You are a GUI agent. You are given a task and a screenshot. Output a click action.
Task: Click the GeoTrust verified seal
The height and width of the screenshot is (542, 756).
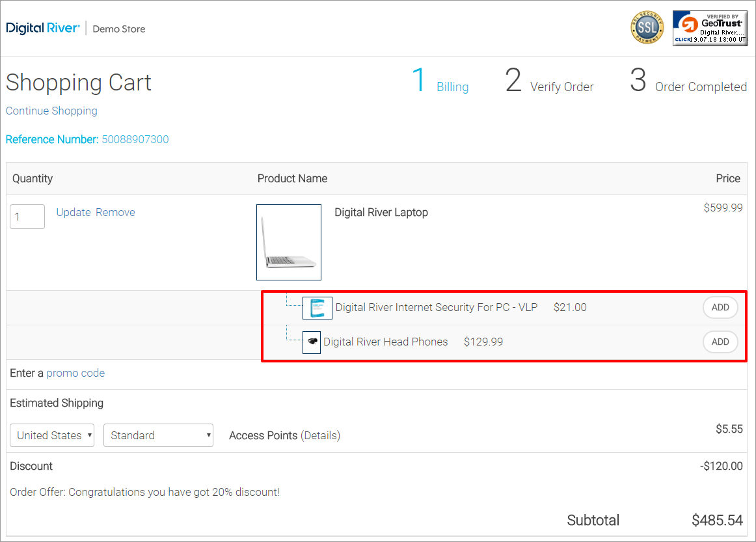click(710, 29)
